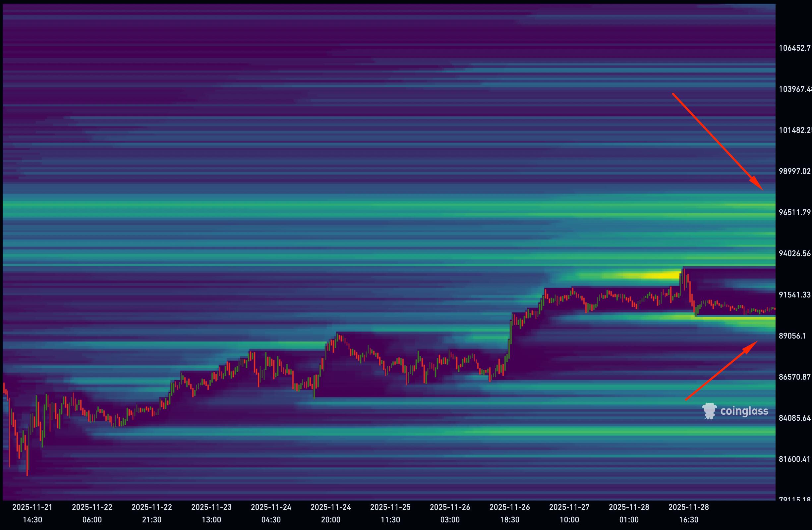
Task: Select the 2025-11-26 18:30 time label
Action: 510,513
